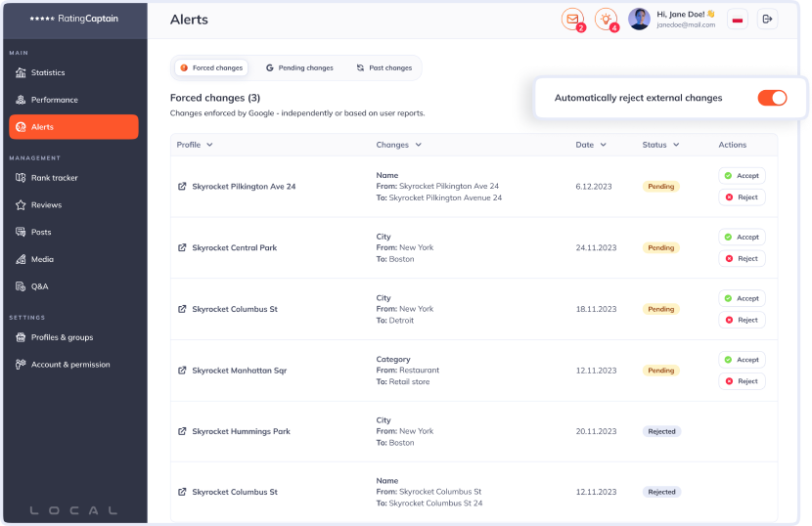
Task: Open the Polish flag language selector
Action: tap(738, 19)
